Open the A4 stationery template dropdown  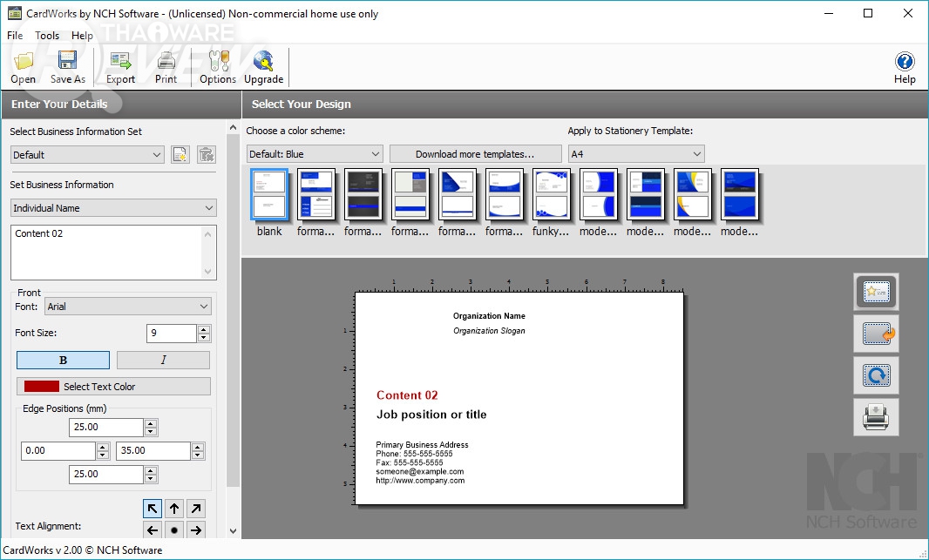tap(635, 154)
